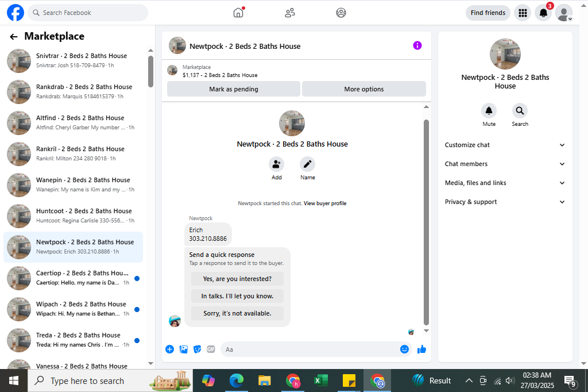
Task: Open File Explorer from the taskbar
Action: [x=264, y=381]
